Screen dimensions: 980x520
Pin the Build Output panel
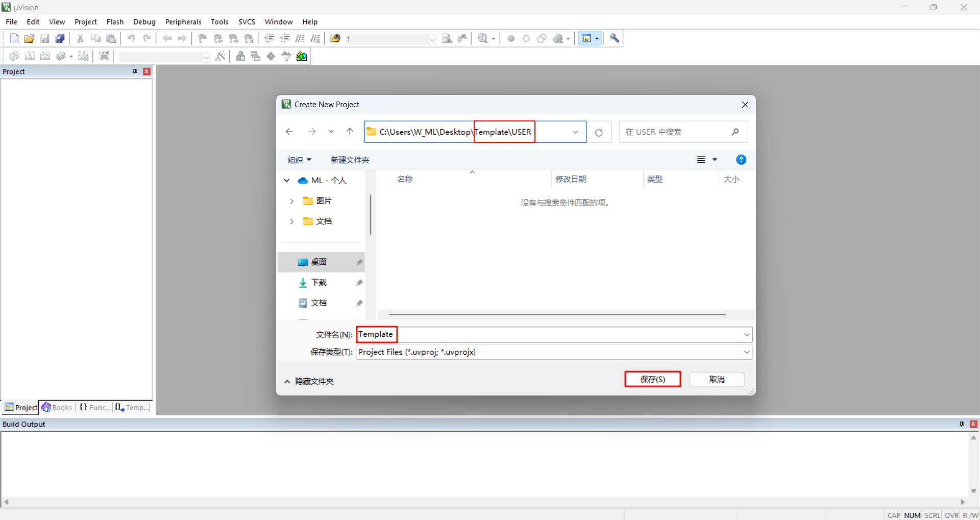point(962,424)
